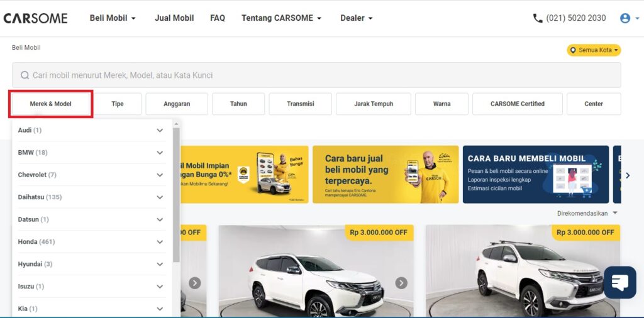This screenshot has height=318, width=644.
Task: Expand the Kia brand chevron
Action: [x=160, y=309]
